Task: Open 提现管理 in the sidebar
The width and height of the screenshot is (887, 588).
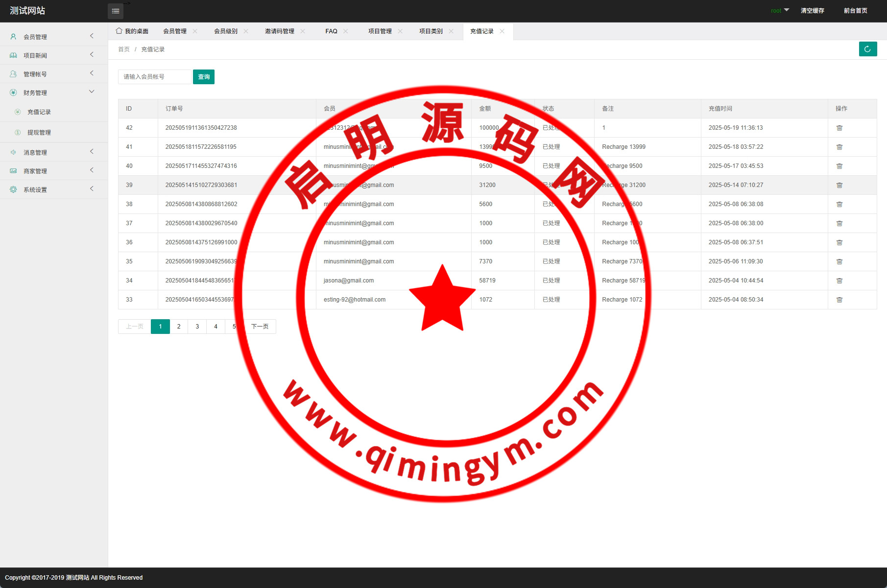Action: pos(39,133)
